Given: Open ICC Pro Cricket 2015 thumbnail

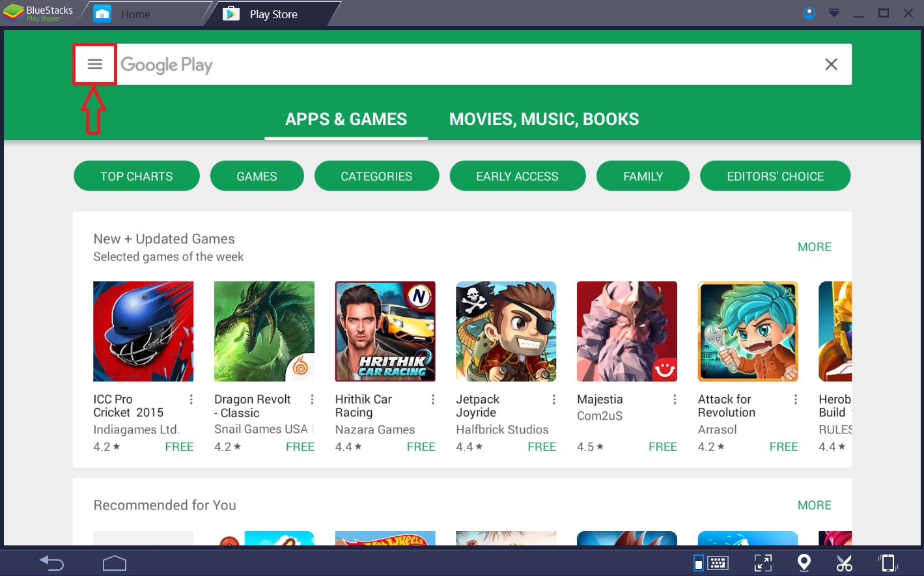Looking at the screenshot, I should click(x=143, y=331).
